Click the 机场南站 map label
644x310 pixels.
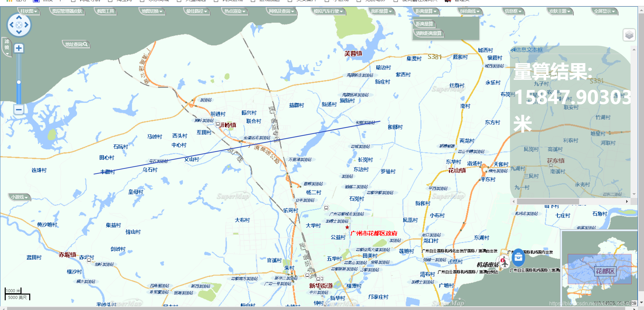(487, 265)
